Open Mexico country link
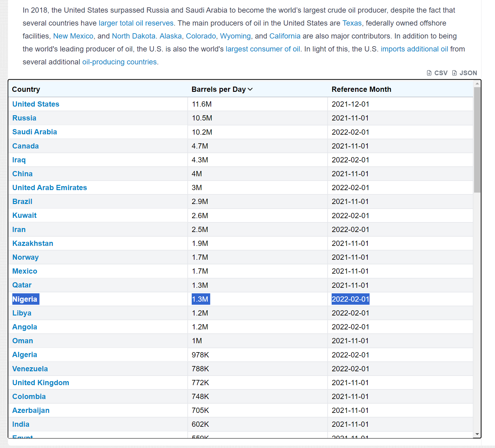This screenshot has height=448, width=495. pos(25,271)
